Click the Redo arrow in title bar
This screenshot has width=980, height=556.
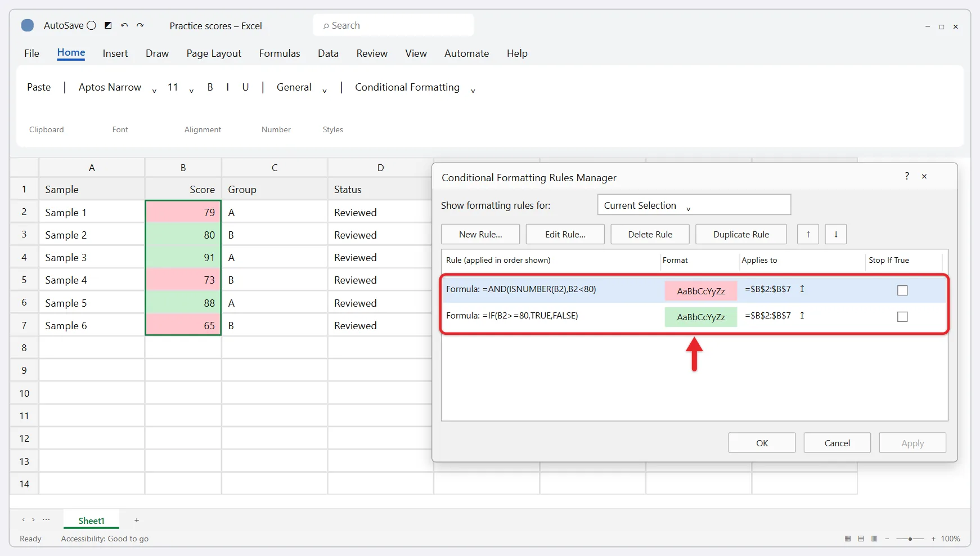pyautogui.click(x=140, y=25)
